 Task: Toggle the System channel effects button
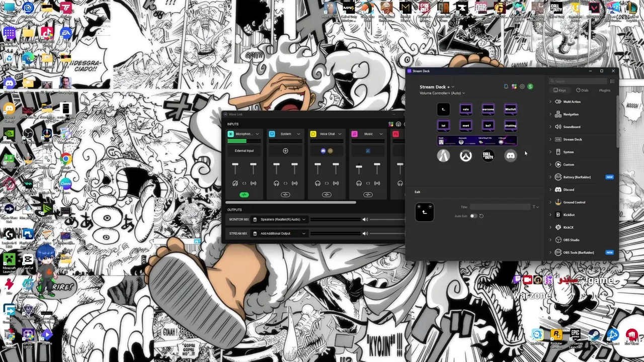click(x=285, y=195)
